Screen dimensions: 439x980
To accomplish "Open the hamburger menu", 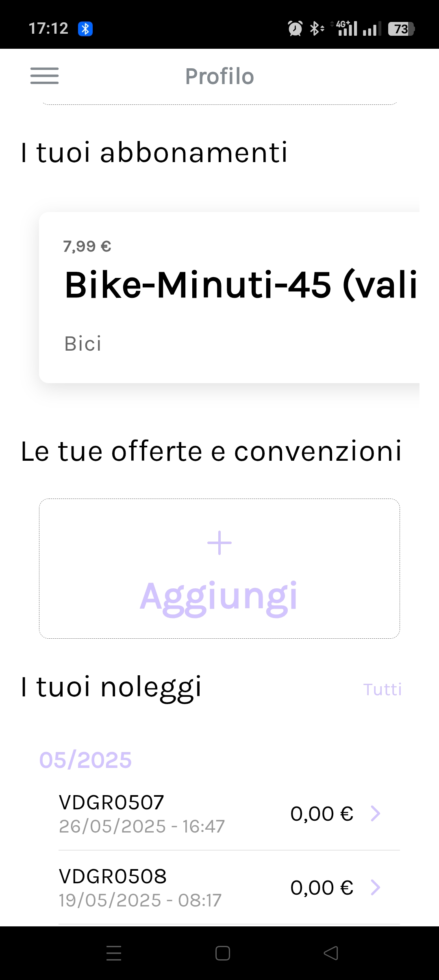I will point(44,76).
